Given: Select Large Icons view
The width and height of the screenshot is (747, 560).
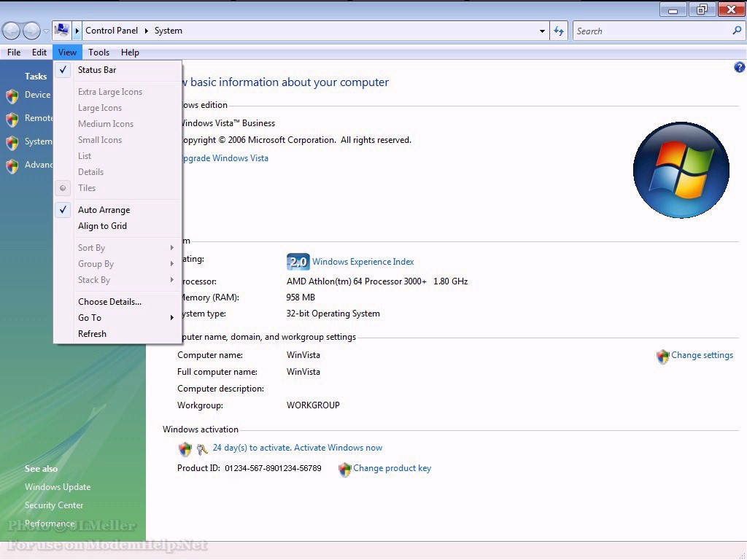Looking at the screenshot, I should tap(117, 108).
